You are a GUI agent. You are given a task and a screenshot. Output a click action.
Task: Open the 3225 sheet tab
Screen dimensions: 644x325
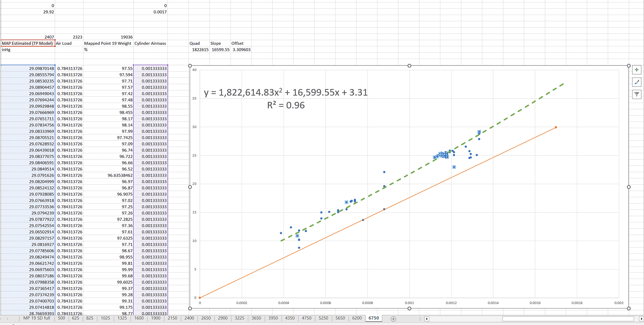240,318
